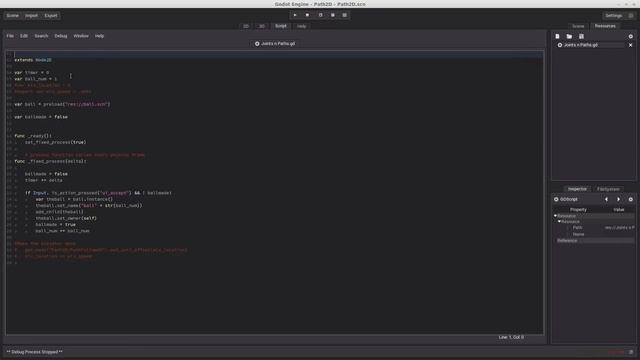640x360 pixels.
Task: Switch to the FileSystem tab
Action: (x=608, y=189)
